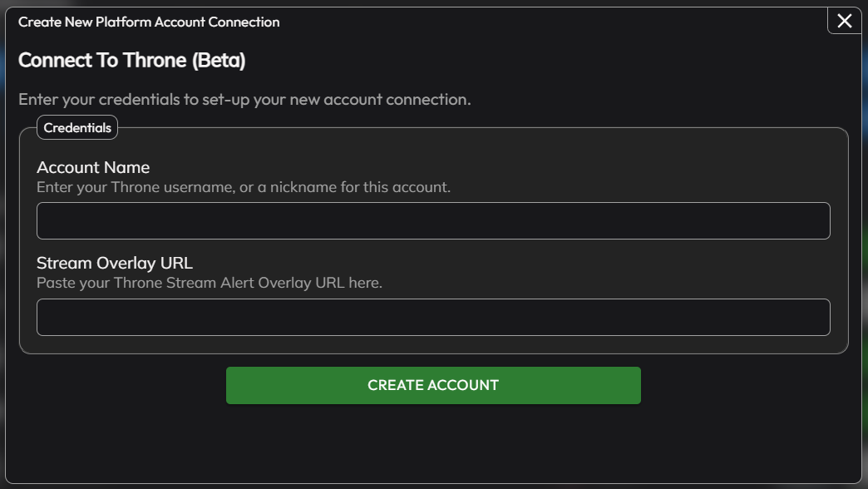The width and height of the screenshot is (868, 489).
Task: Click the 'Enter your credentials' instruction text
Action: tap(244, 100)
